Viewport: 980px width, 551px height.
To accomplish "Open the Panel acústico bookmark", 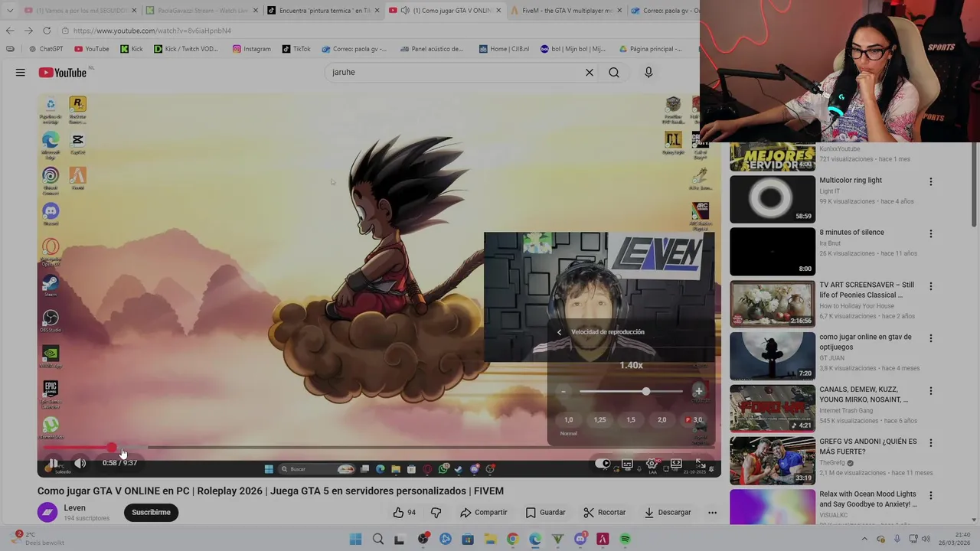I will [432, 49].
